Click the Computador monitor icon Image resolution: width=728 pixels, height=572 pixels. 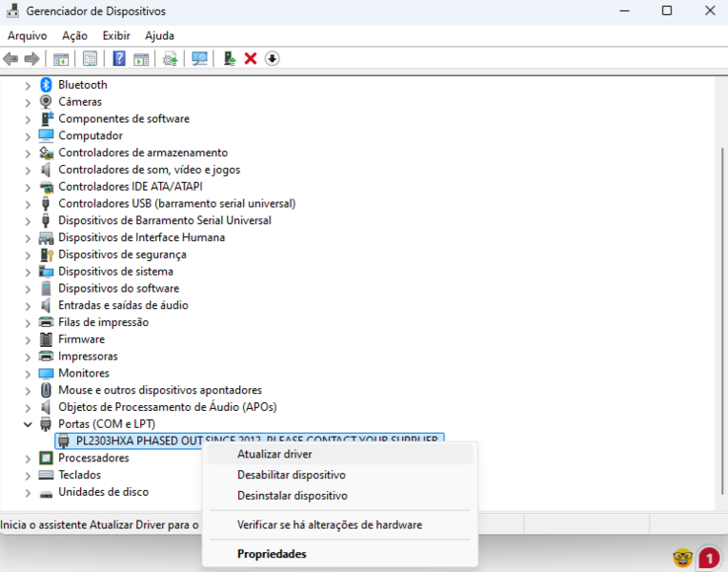[46, 135]
